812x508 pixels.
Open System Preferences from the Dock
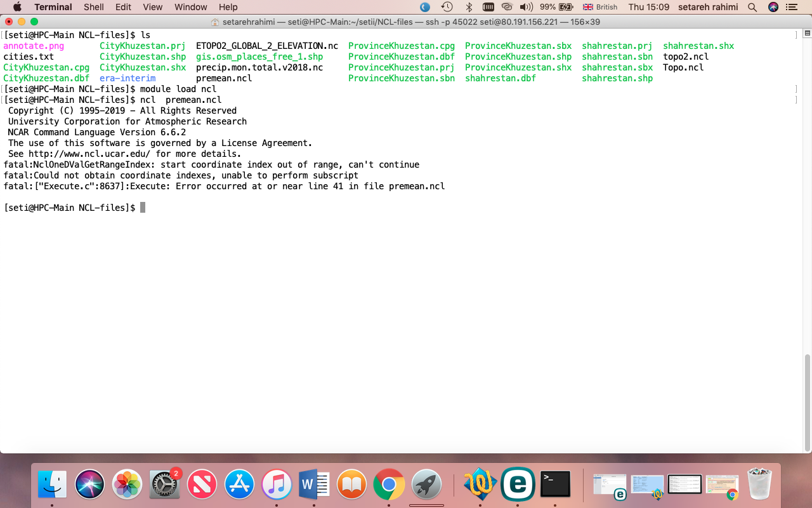pos(164,485)
